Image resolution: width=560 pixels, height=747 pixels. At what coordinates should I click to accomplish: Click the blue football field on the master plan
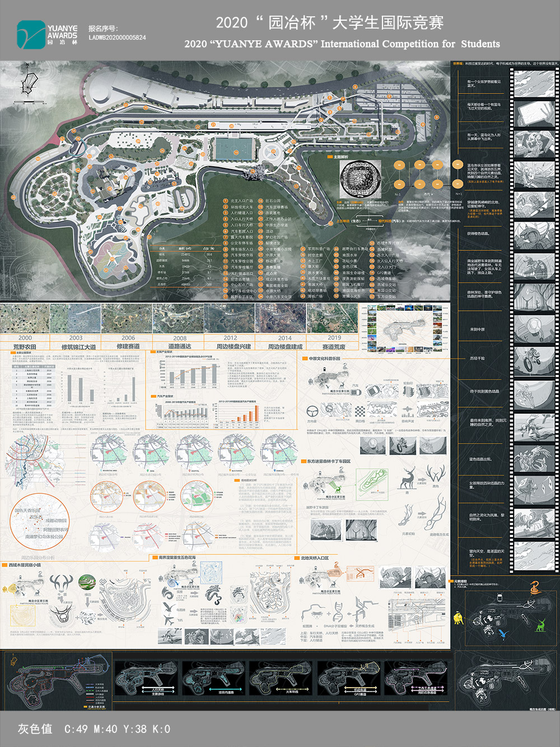(x=235, y=150)
